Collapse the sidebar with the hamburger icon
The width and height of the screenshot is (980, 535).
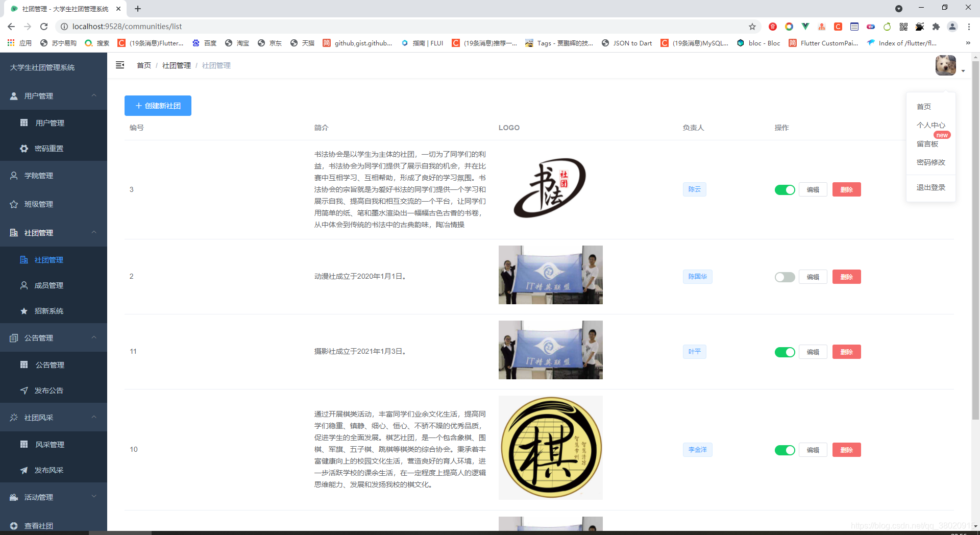tap(120, 65)
